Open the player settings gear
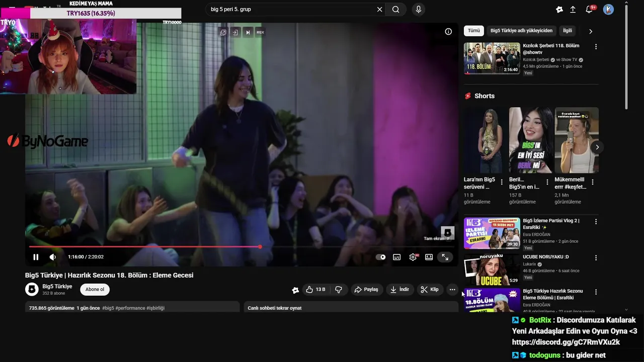 pos(413,257)
